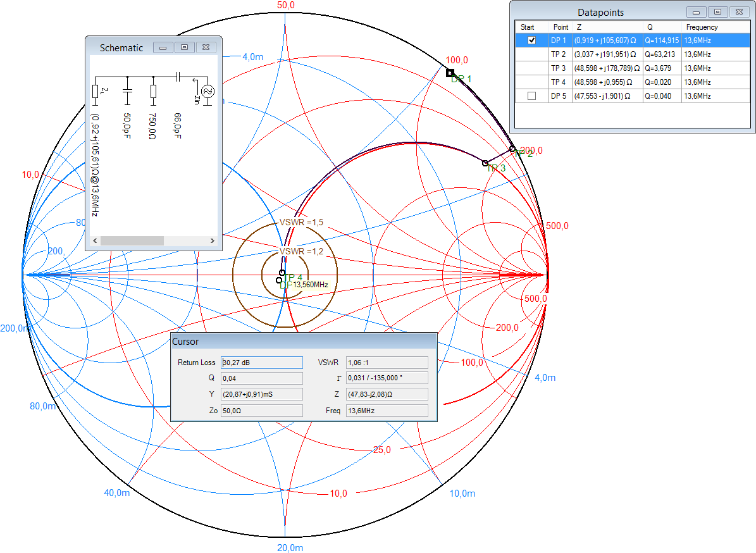Click the TP 4 marker near chart center

tap(282, 273)
